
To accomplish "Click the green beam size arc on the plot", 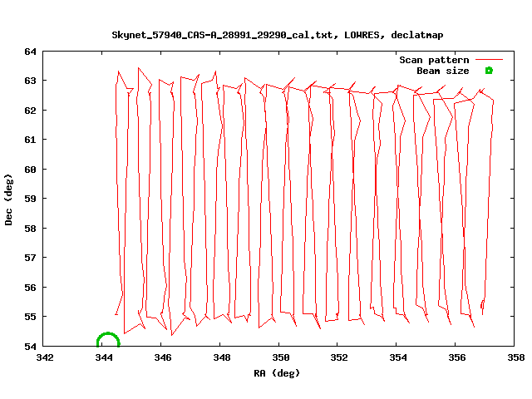I will click(108, 339).
